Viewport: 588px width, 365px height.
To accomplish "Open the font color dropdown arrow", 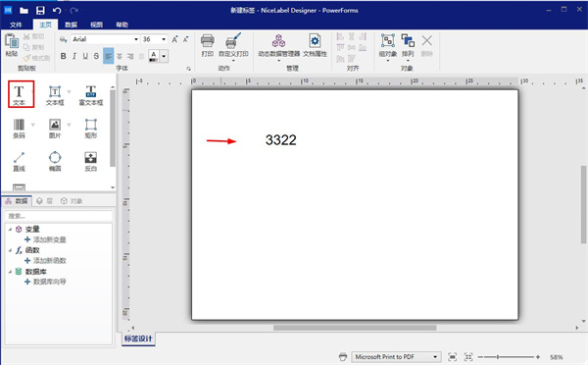I will point(164,56).
